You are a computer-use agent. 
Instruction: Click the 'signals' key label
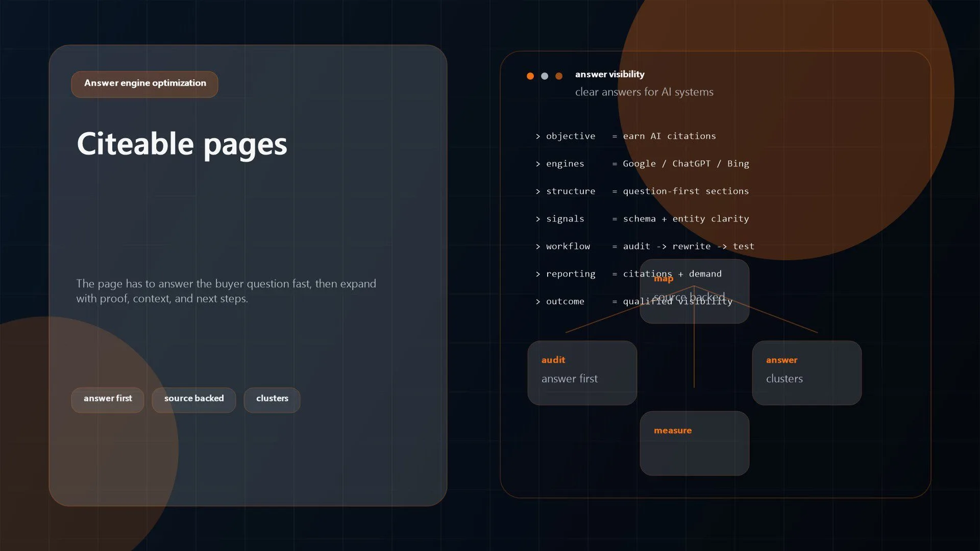[x=565, y=219]
